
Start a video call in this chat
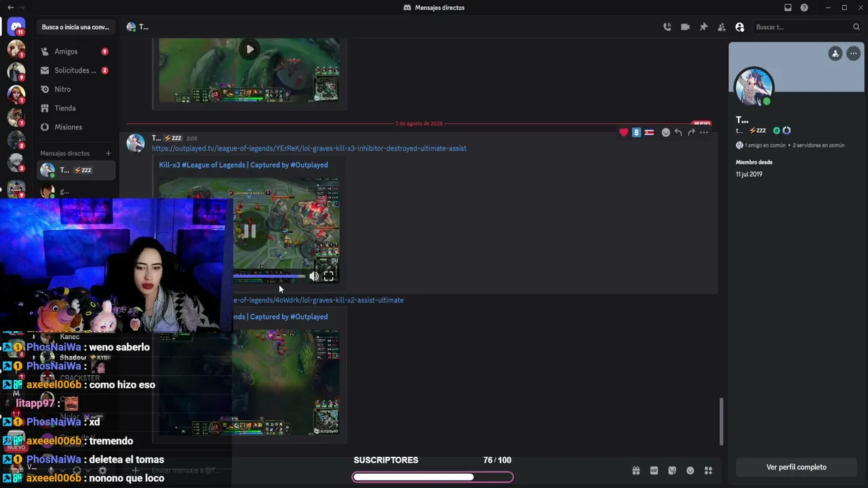(686, 27)
